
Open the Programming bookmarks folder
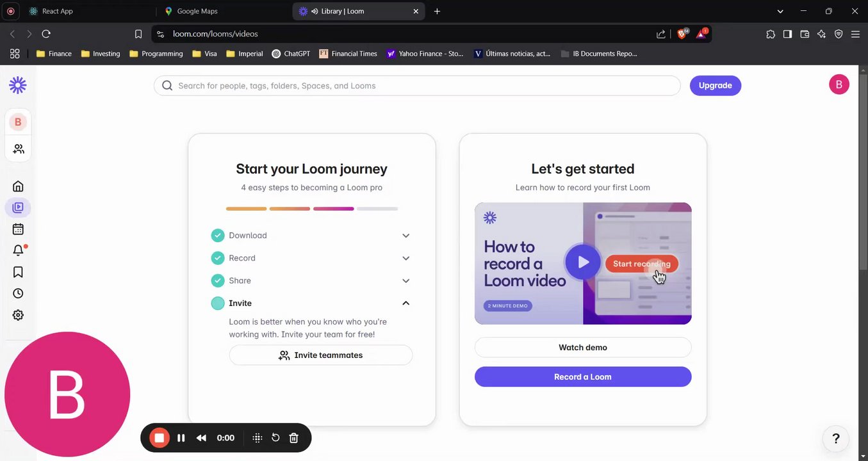click(156, 54)
